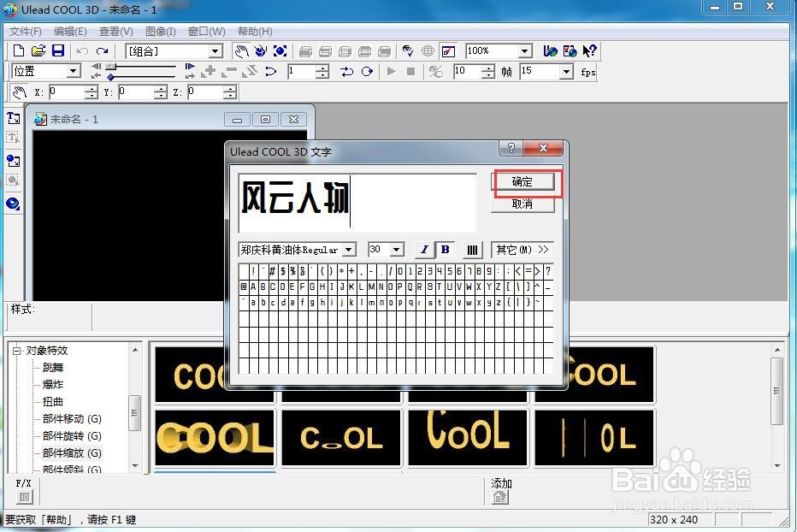The width and height of the screenshot is (797, 532).
Task: Open the 位置 property dropdown
Action: click(74, 71)
